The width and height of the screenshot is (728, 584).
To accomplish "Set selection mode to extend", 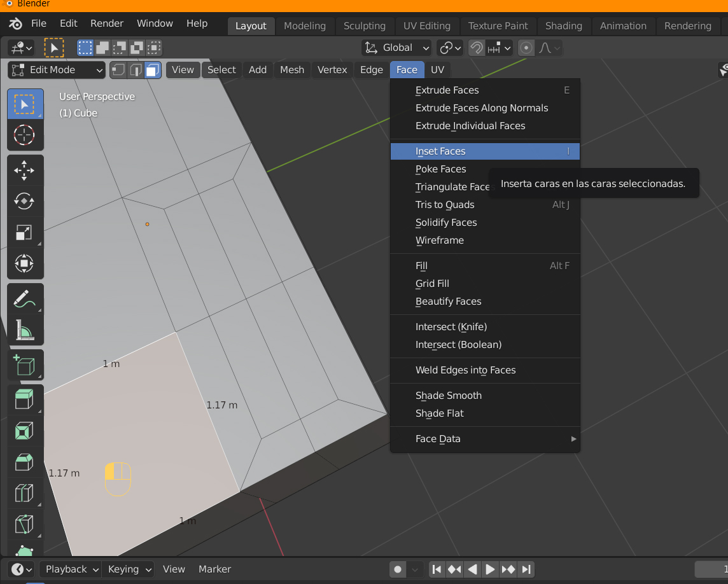I will 102,48.
